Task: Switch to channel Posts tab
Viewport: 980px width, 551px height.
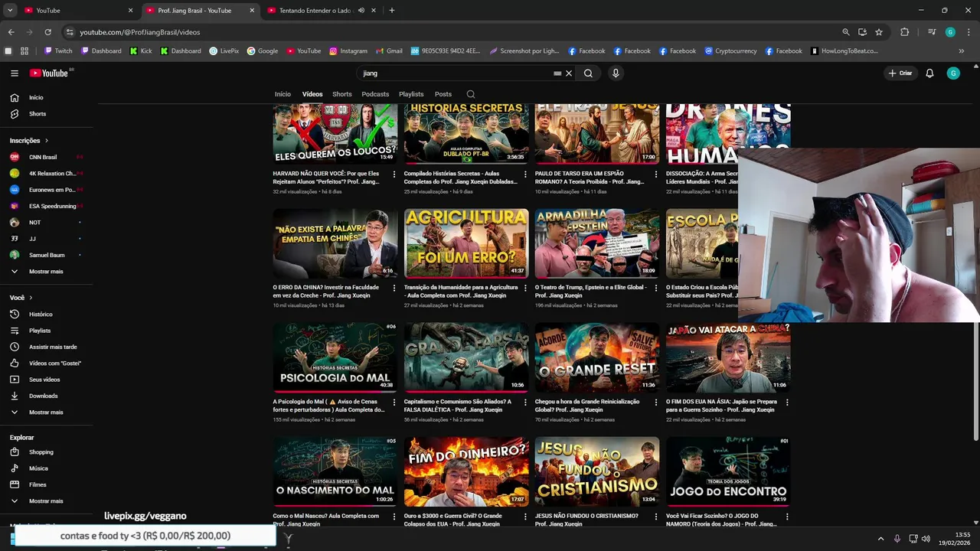Action: [443, 94]
